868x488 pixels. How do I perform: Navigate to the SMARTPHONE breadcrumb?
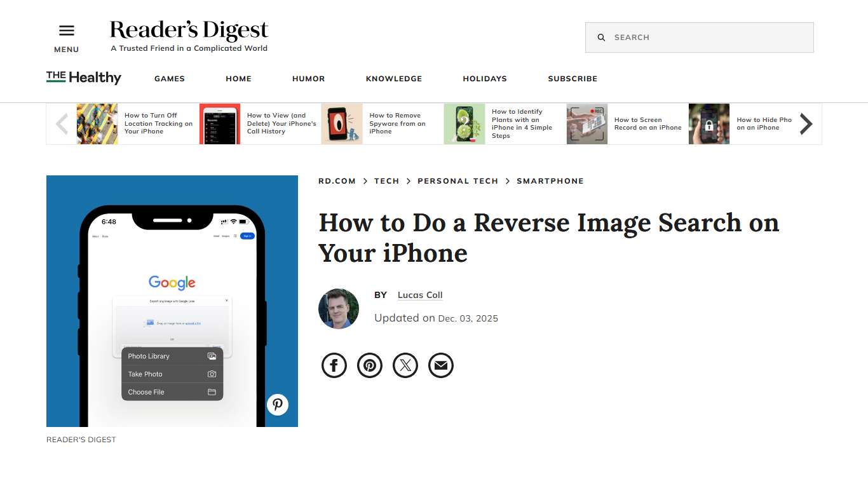point(550,180)
